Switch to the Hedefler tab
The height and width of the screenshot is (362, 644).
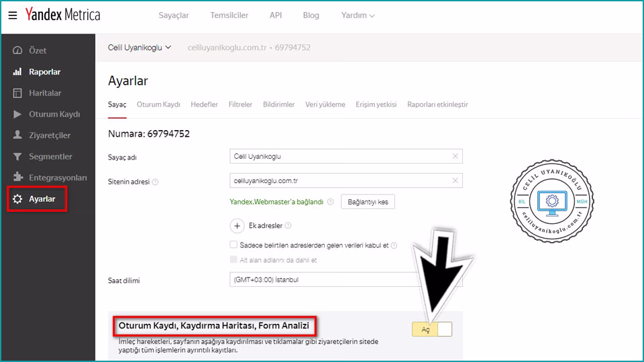click(x=204, y=105)
